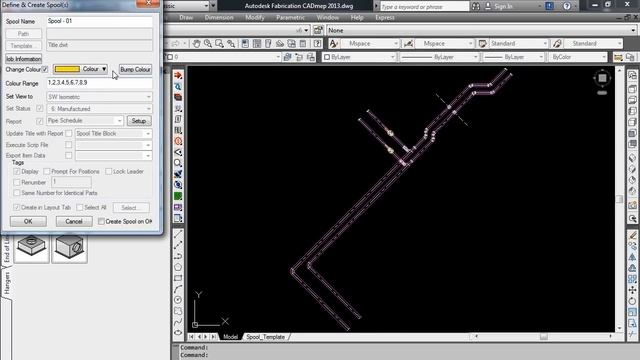The image size is (640, 360).
Task: Click the Spool Name input field
Action: (x=100, y=21)
